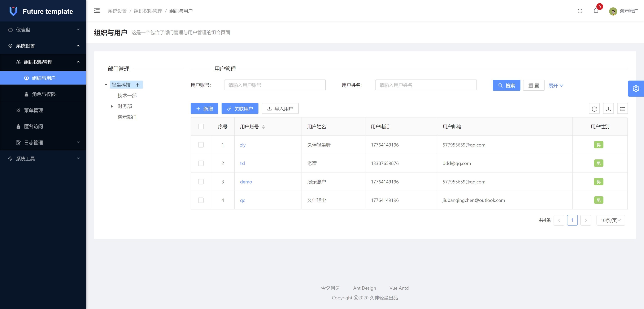Click the 导入用户 import button
This screenshot has width=644, height=309.
(x=280, y=109)
